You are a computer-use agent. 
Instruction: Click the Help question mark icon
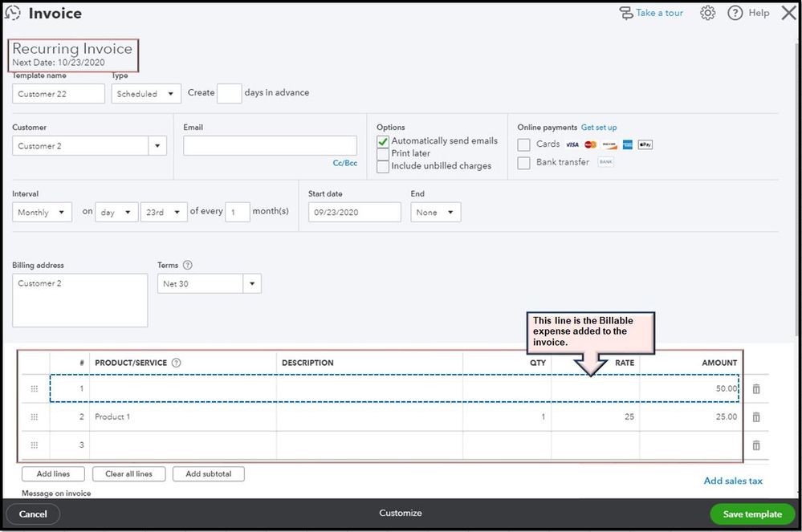tap(735, 13)
